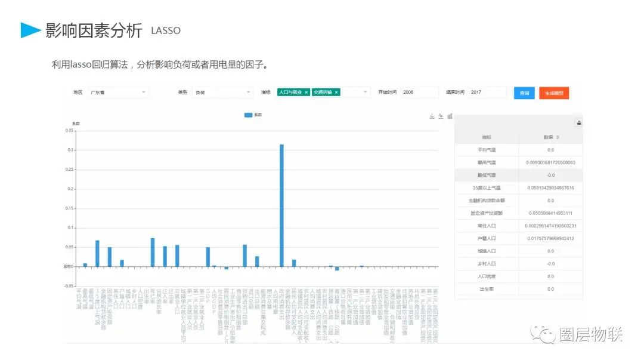
Task: Select the 城镇人口 table row
Action: coord(518,251)
